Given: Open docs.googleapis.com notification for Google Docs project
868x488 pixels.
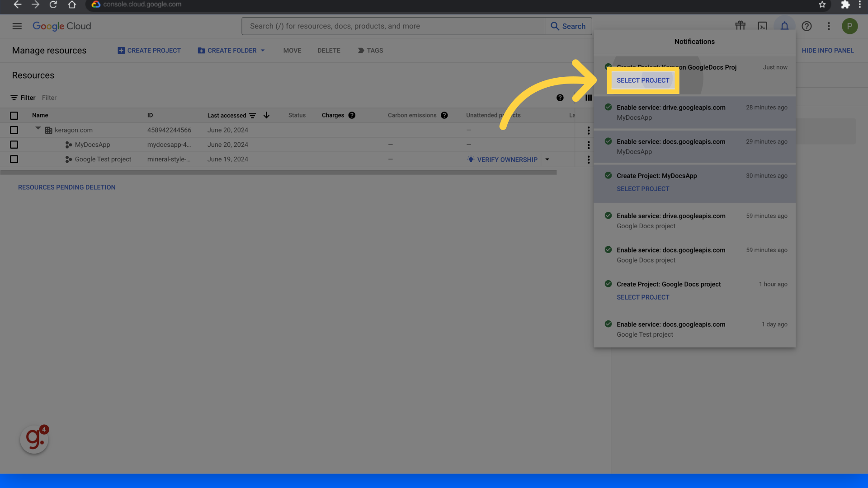Looking at the screenshot, I should 694,255.
